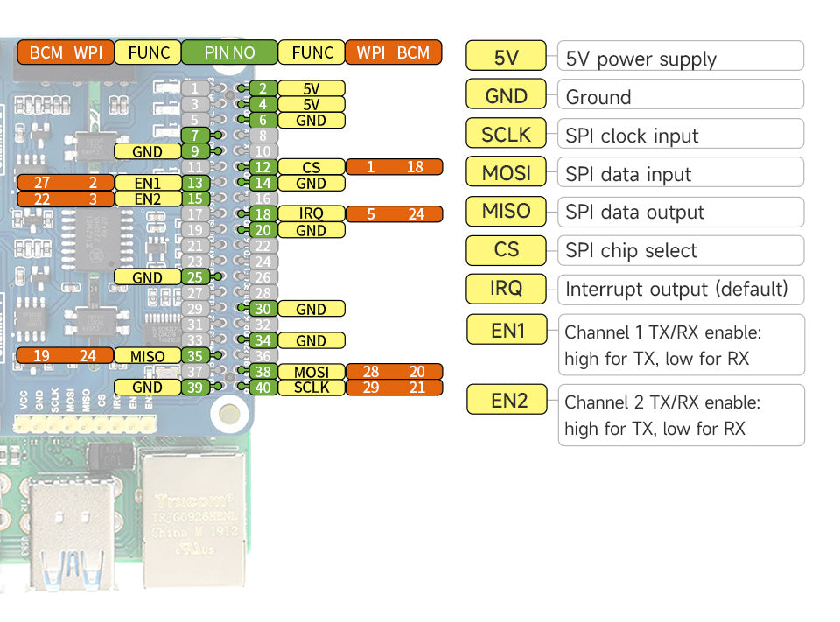Select the CS chip select badge
The height and width of the screenshot is (622, 840).
coord(506,250)
